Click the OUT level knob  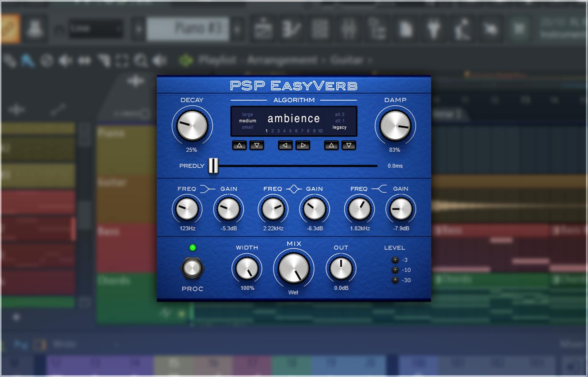(341, 268)
